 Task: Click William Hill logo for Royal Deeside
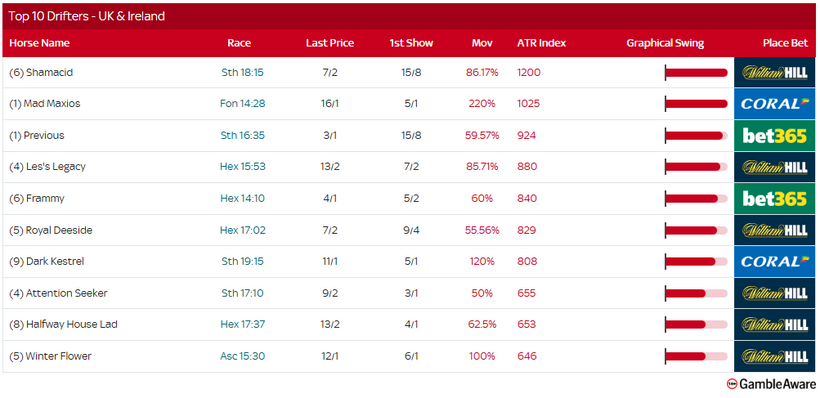pos(775,230)
